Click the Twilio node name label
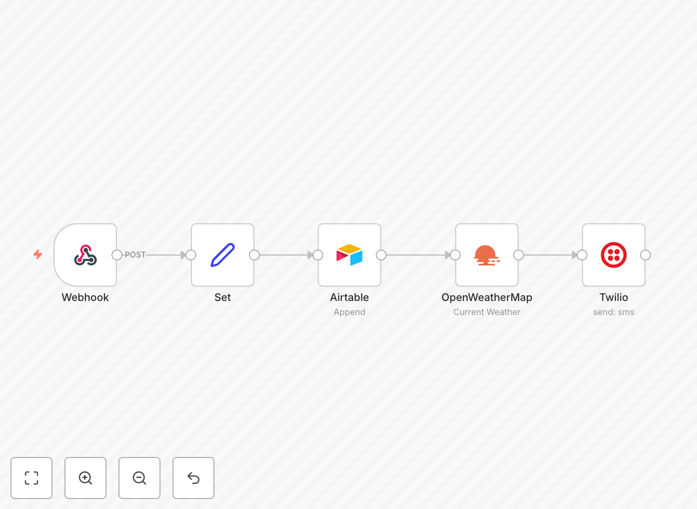Image resolution: width=697 pixels, height=509 pixels. 614,297
